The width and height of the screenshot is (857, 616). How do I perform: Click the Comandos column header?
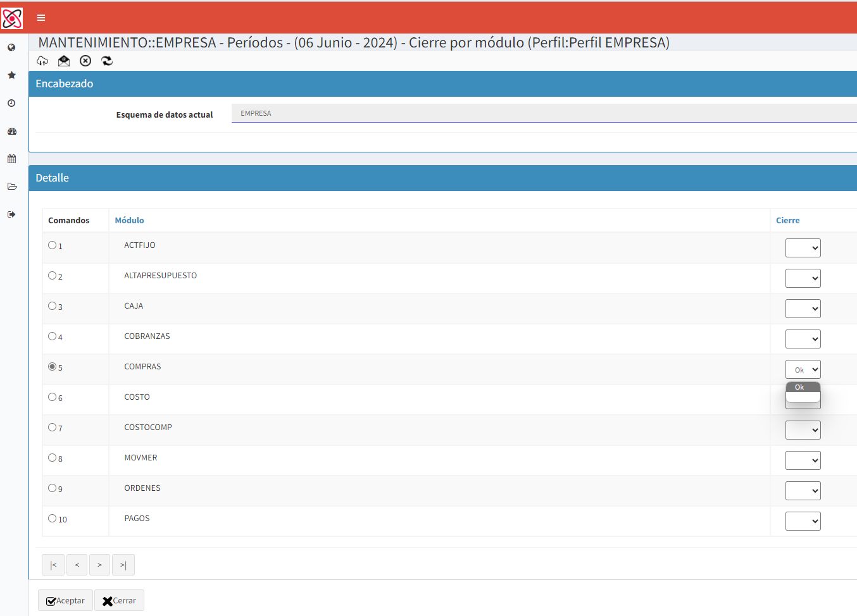pyautogui.click(x=68, y=220)
